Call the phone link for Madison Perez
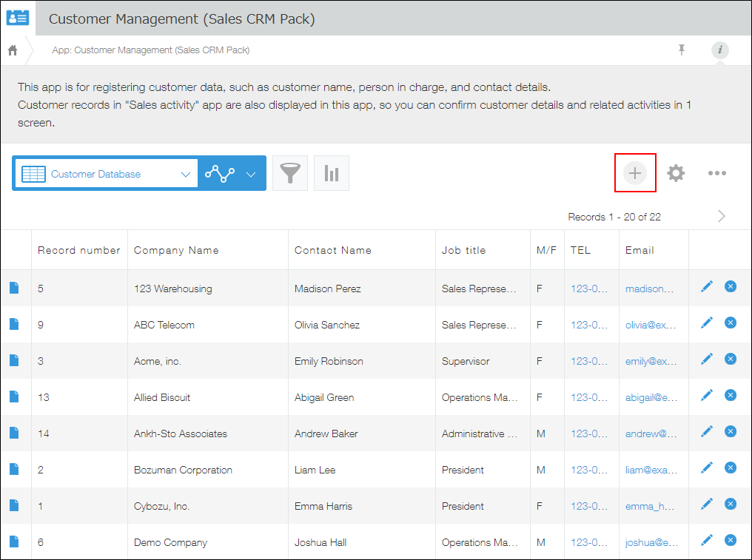This screenshot has width=752, height=560. (589, 289)
